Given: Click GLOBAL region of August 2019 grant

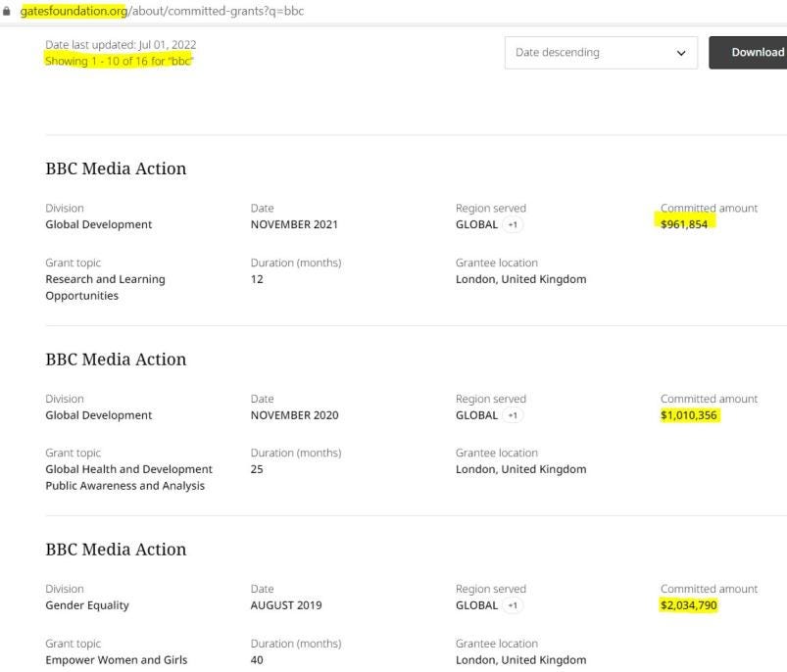Looking at the screenshot, I should click(477, 605).
